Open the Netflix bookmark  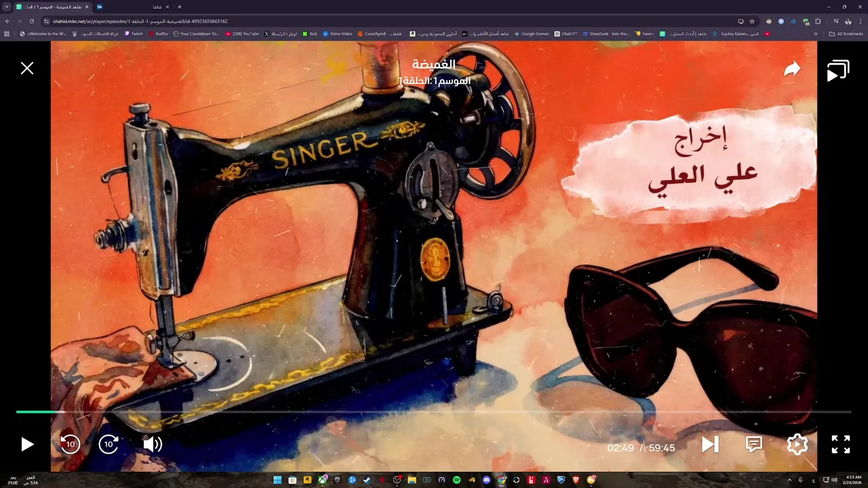[158, 34]
